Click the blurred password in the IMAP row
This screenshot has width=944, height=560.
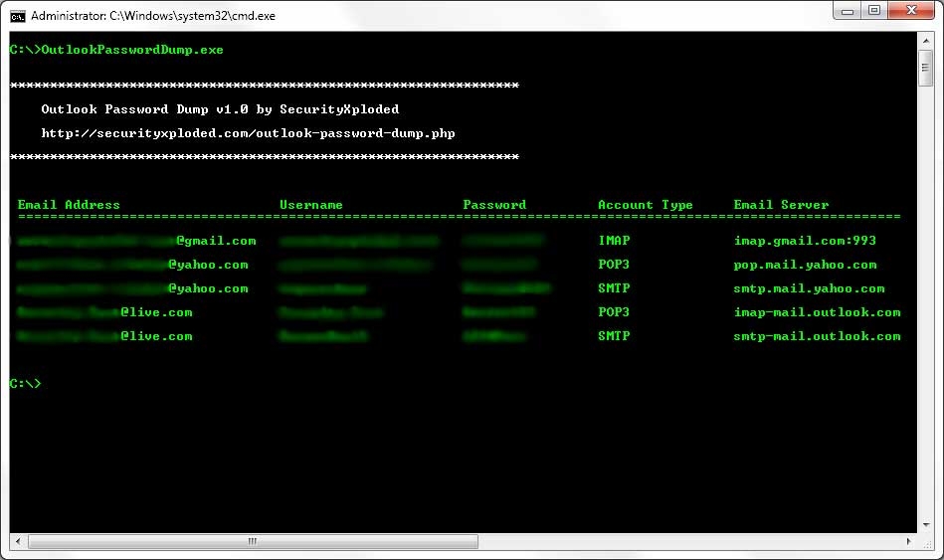click(502, 241)
